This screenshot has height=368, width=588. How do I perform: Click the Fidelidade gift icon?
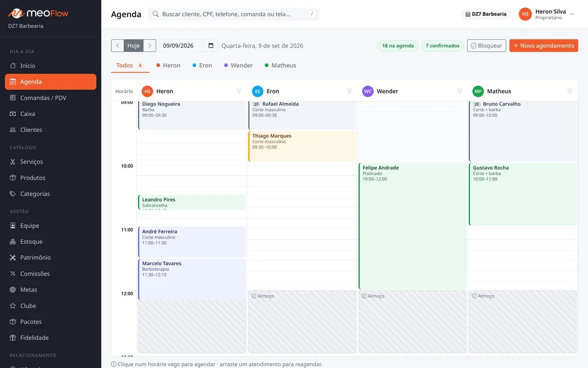coord(13,338)
